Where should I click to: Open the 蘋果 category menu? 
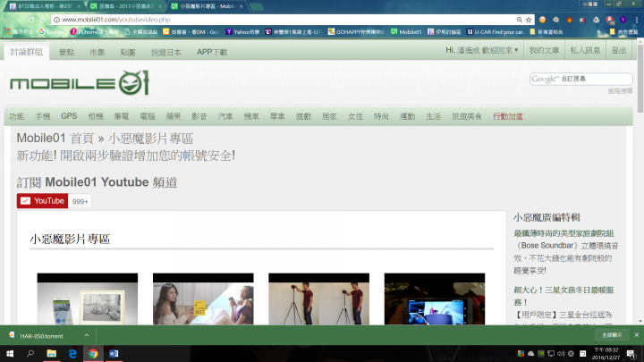click(x=174, y=116)
